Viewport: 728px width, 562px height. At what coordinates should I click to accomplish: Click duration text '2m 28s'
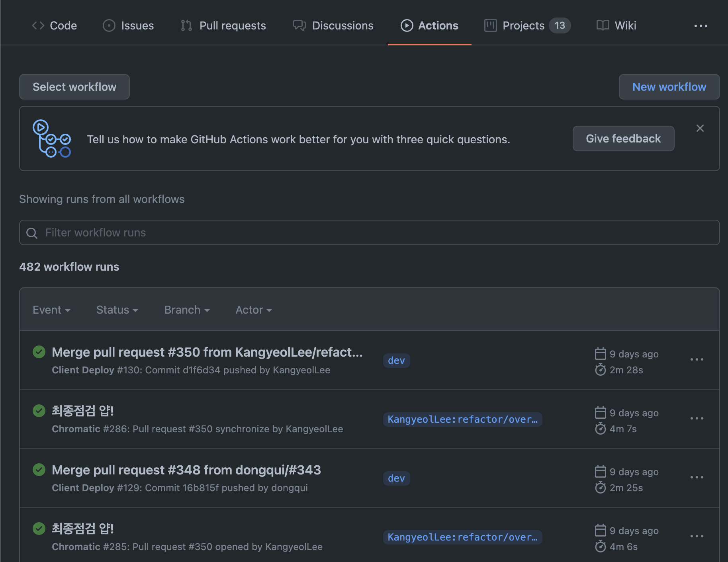pos(626,370)
